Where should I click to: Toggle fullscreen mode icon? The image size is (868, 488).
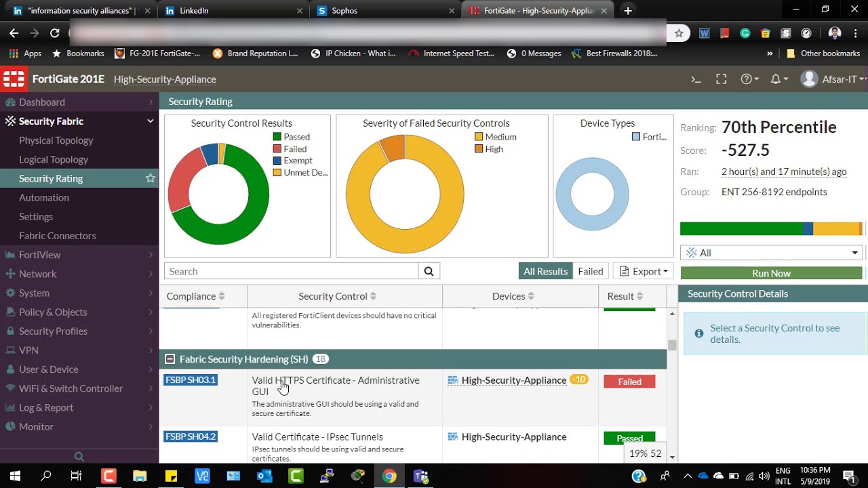click(x=722, y=79)
